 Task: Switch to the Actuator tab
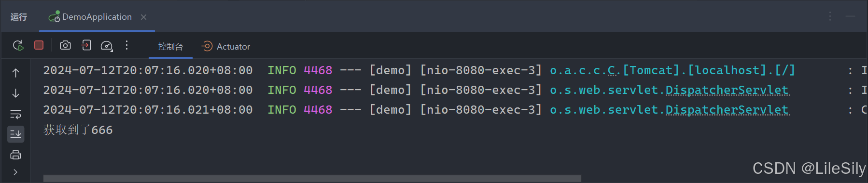(226, 46)
